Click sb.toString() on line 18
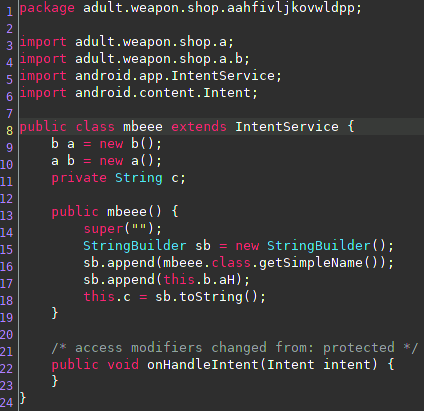Image resolution: width=424 pixels, height=411 pixels. (206, 297)
